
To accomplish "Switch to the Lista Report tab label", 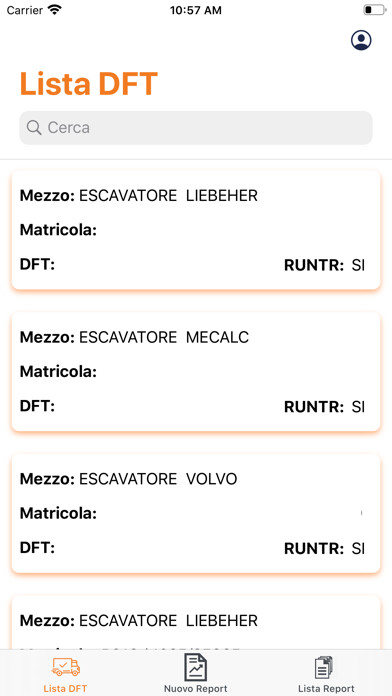I will [x=326, y=689].
